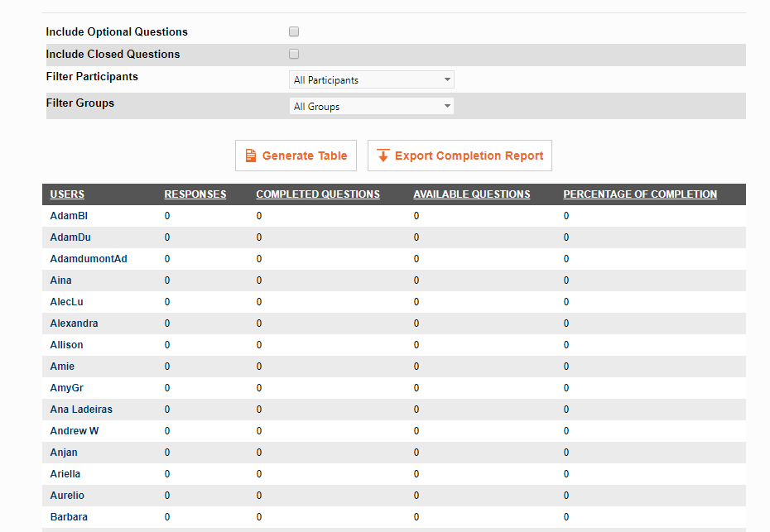Viewport: 770px width, 532px height.
Task: Expand the All Groups filter dropdown
Action: [371, 106]
